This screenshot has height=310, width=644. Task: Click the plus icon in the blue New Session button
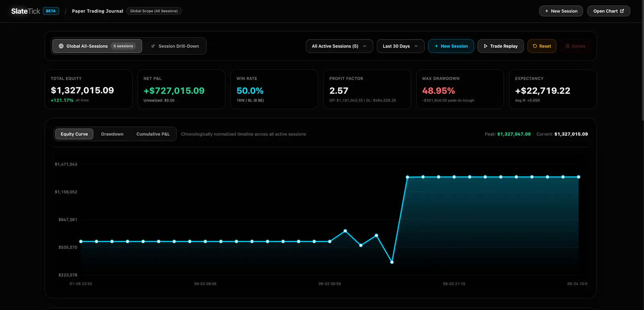(436, 46)
